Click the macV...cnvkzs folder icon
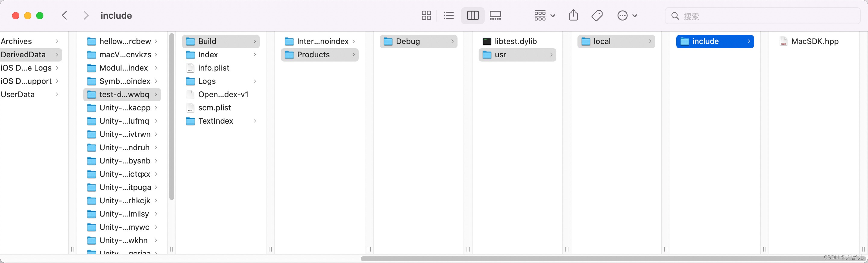The width and height of the screenshot is (868, 263). coord(92,55)
